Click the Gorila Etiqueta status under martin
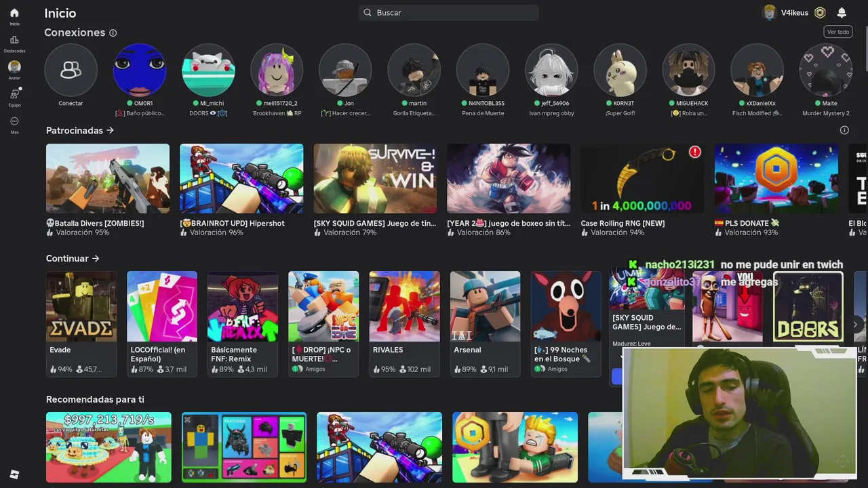868x488 pixels. pos(414,113)
